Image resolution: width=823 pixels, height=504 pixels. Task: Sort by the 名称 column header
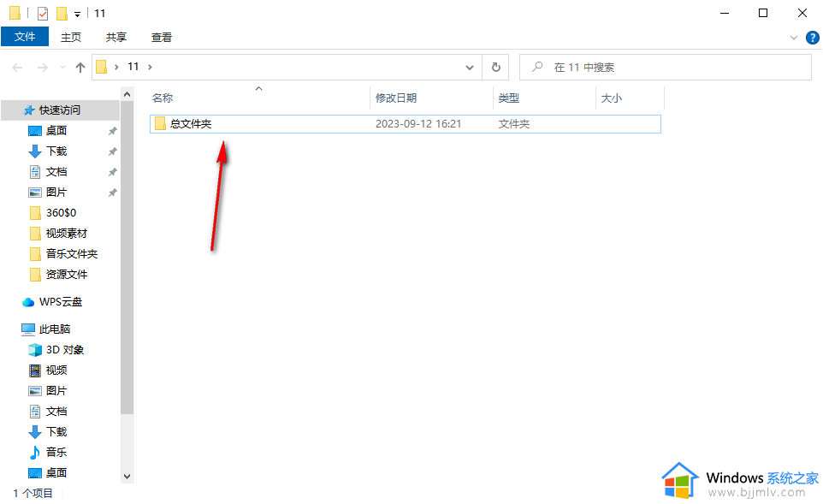click(x=163, y=98)
